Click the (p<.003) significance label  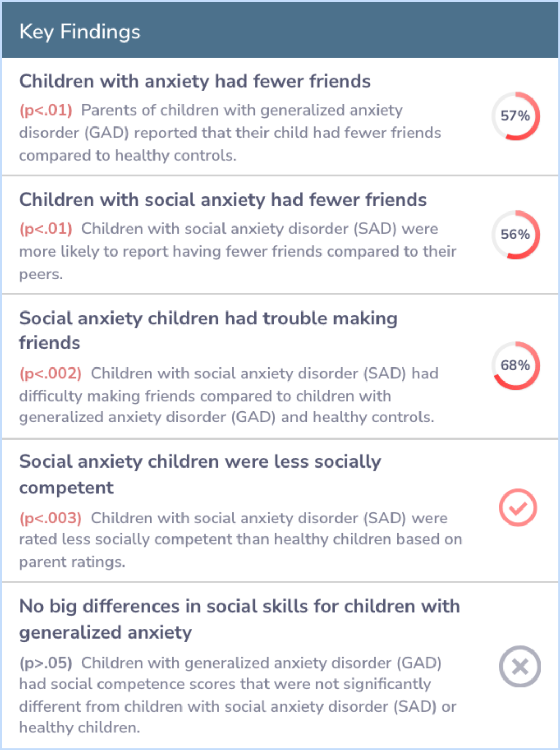coord(50,518)
